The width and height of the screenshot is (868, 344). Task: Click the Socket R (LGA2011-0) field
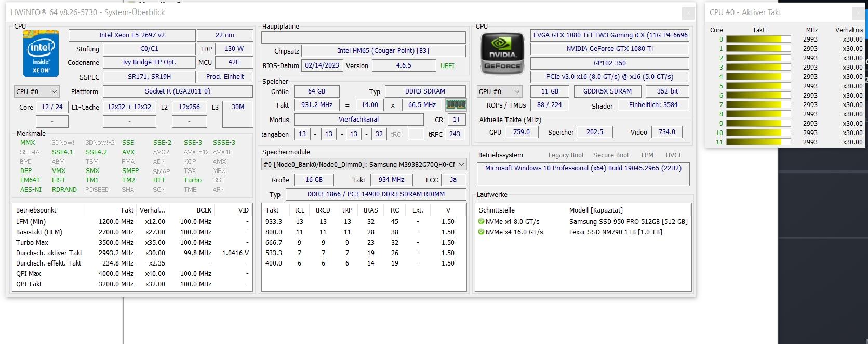(178, 91)
